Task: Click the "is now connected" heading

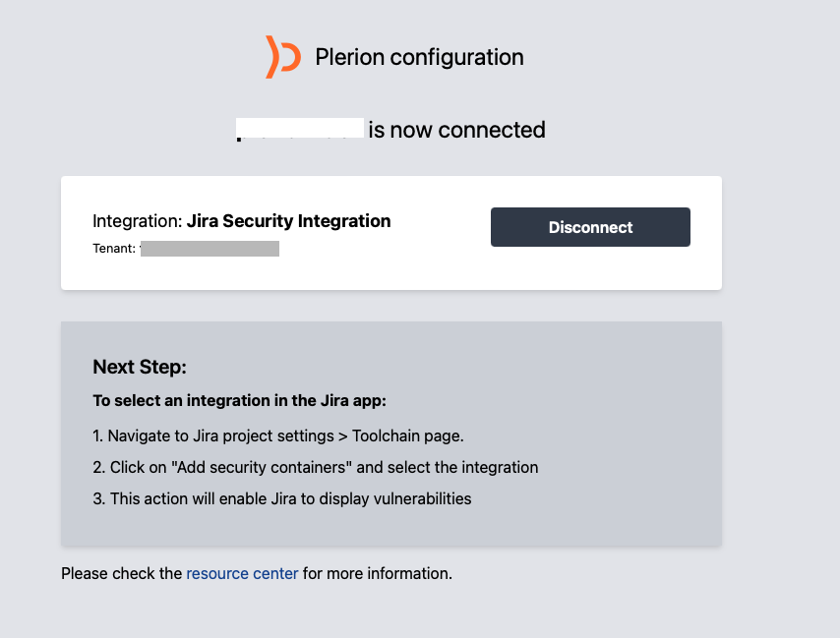Action: [x=456, y=130]
